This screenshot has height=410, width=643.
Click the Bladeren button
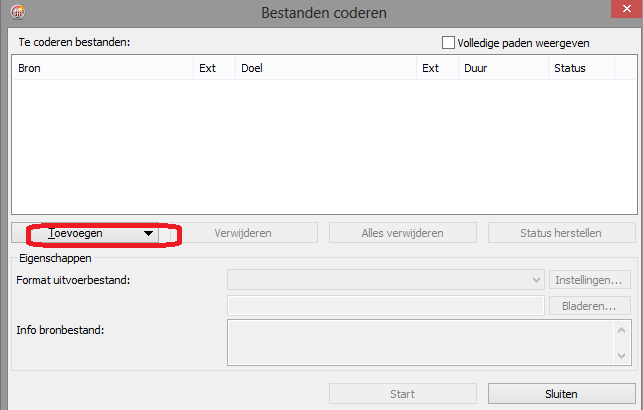[x=589, y=306]
